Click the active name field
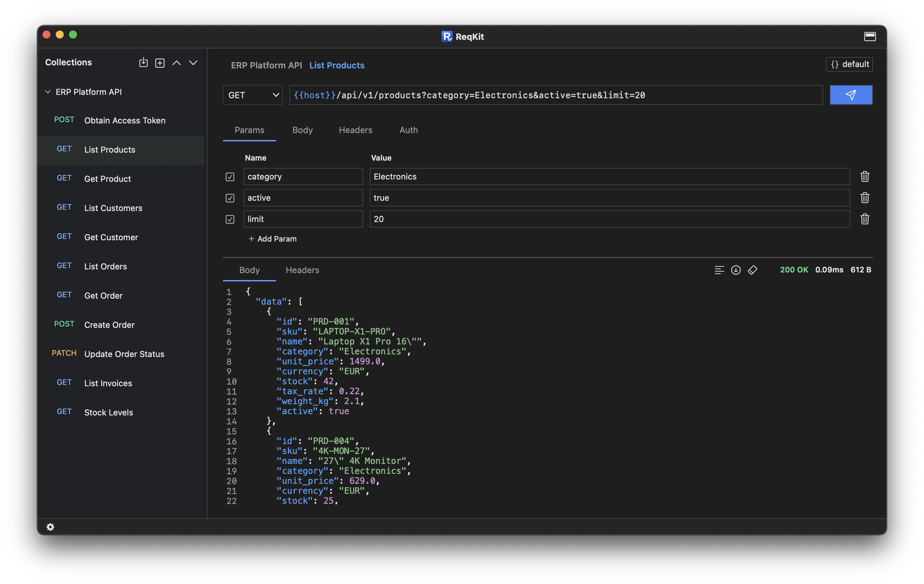This screenshot has width=924, height=584. [x=303, y=198]
